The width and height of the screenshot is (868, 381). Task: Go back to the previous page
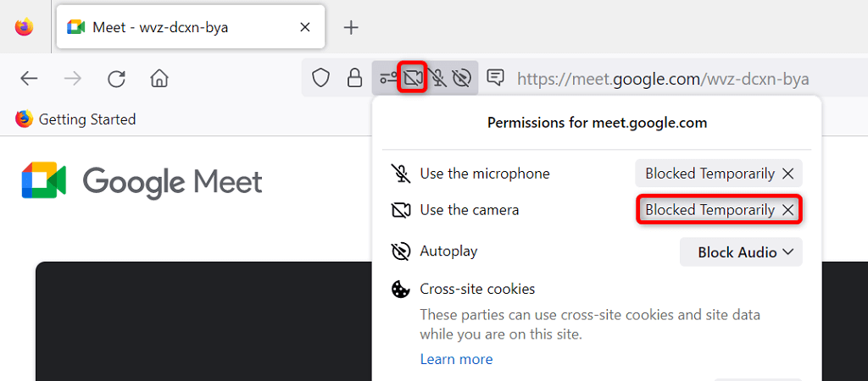point(30,79)
